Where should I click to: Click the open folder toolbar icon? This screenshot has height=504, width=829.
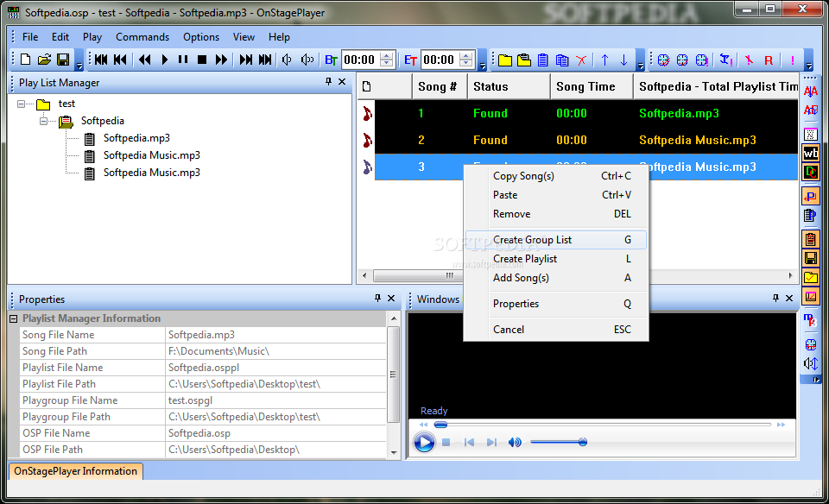pos(44,60)
